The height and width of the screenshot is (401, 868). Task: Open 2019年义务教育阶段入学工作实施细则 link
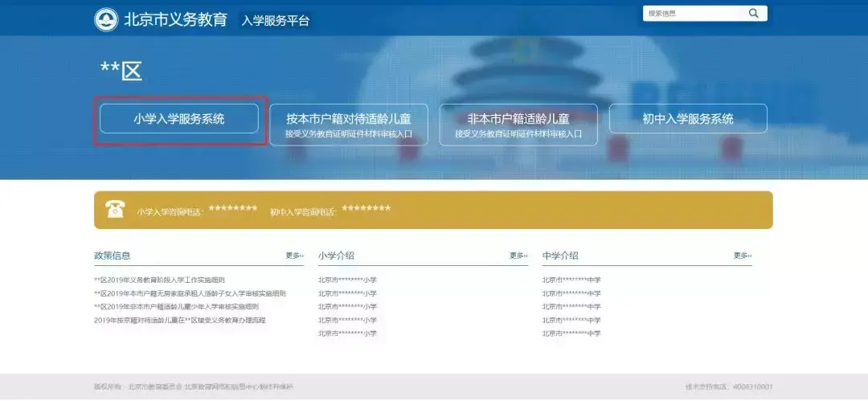(159, 280)
